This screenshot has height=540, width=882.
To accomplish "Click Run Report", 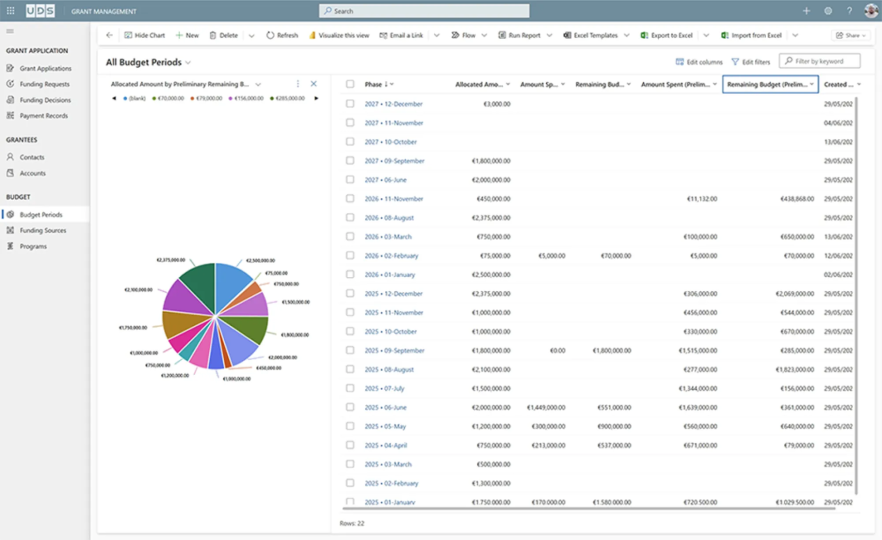I will [x=519, y=35].
